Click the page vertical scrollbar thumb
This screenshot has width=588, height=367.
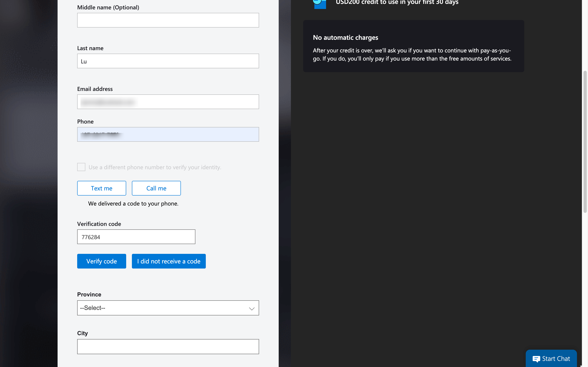coord(585,142)
